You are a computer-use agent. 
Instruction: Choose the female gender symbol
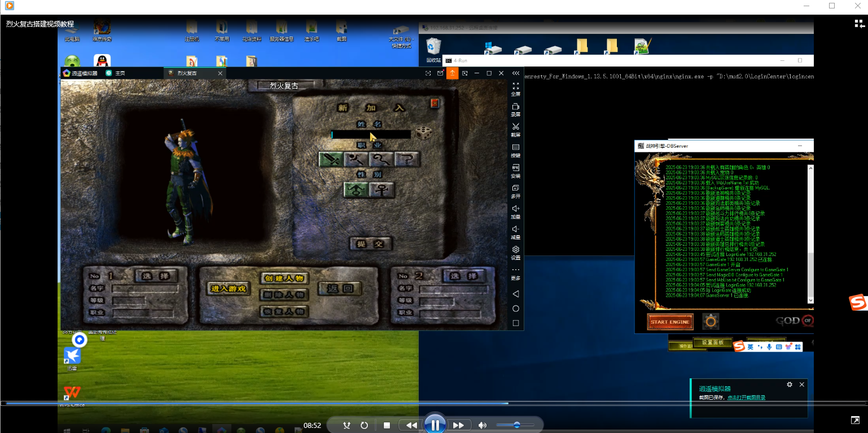(382, 190)
